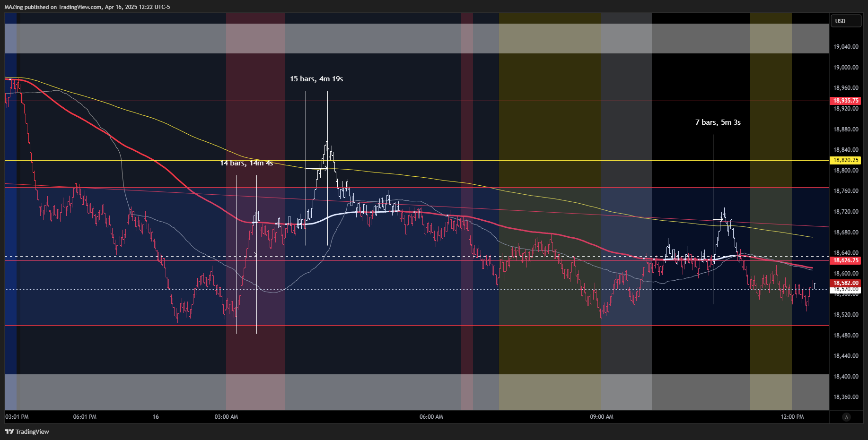This screenshot has width=868, height=440.
Task: Select the red 18,626.25 price label
Action: pos(845,260)
